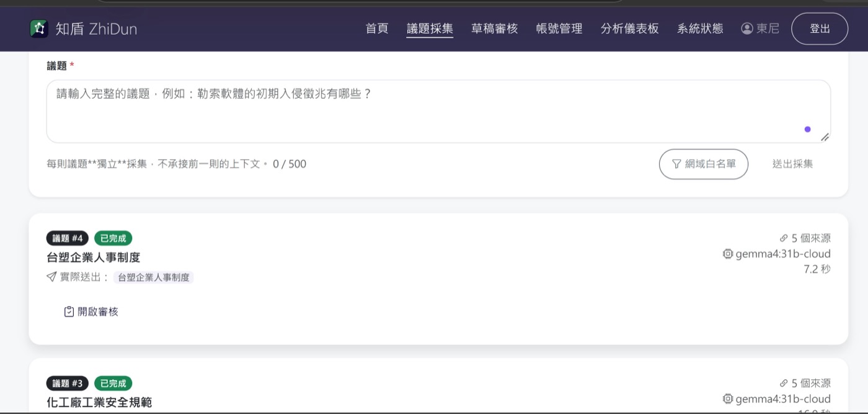Click the 知盾 ZhiDun brand name
This screenshot has height=414, width=868.
(x=96, y=29)
